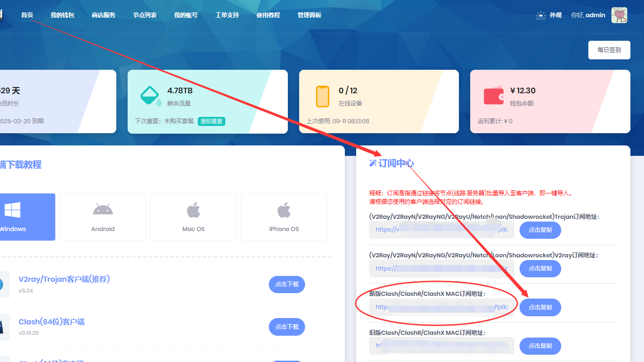Click the admin avatar image
The image size is (644, 362).
(x=619, y=15)
